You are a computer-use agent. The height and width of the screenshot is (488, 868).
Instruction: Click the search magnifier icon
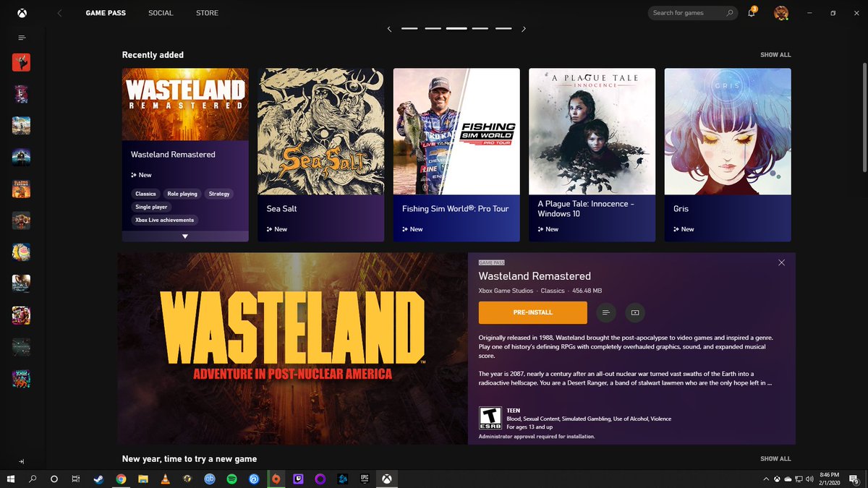pos(729,13)
